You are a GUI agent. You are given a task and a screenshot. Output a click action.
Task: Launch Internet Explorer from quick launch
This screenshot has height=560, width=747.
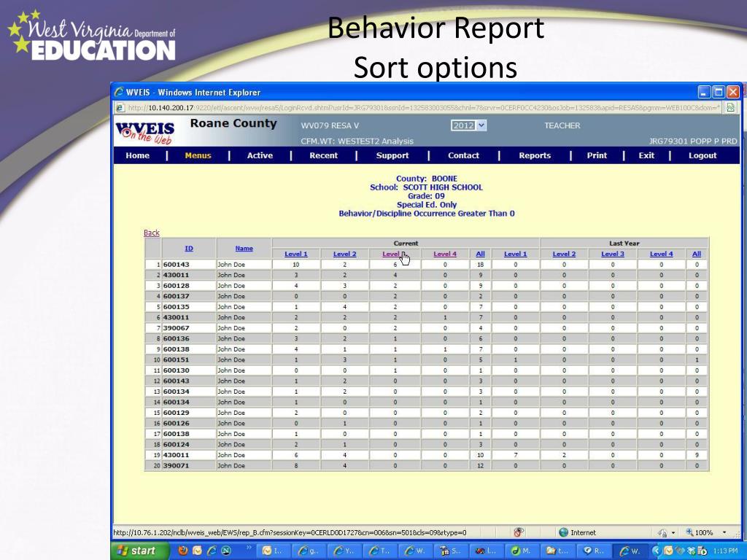(x=212, y=551)
